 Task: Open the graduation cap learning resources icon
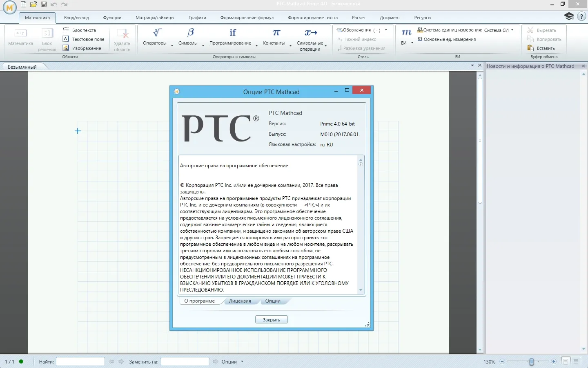point(569,16)
